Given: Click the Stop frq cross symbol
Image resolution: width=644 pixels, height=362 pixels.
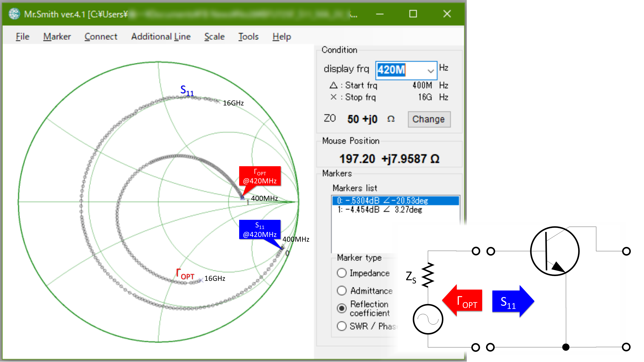Looking at the screenshot, I should click(333, 97).
